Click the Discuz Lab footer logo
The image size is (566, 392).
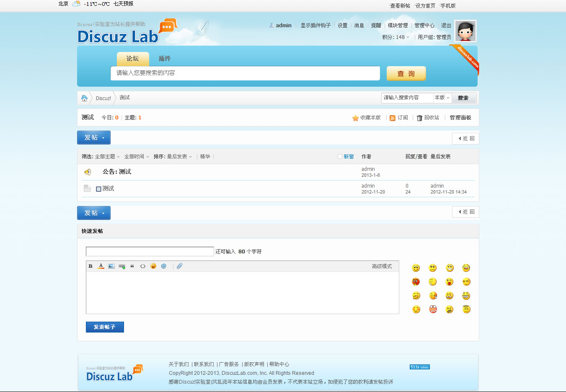114,373
